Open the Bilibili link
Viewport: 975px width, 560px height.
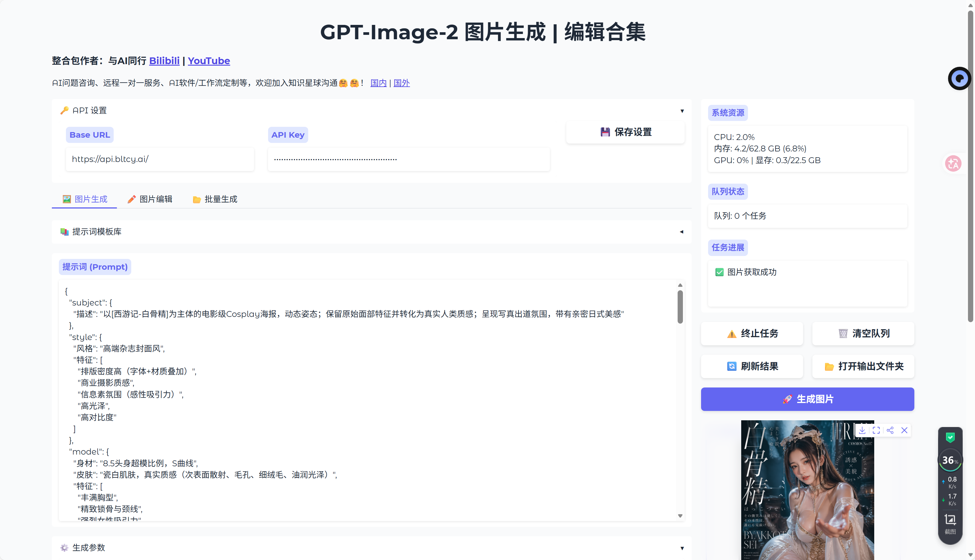coord(164,61)
